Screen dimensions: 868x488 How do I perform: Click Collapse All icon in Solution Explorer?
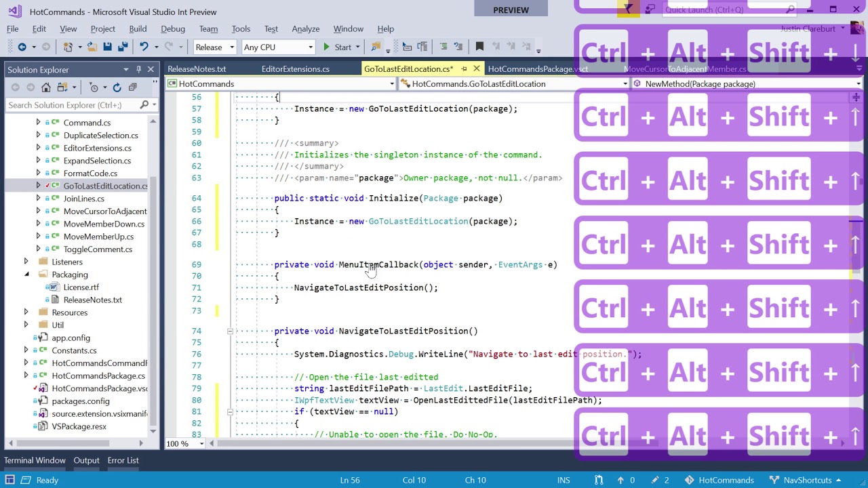[x=132, y=87]
